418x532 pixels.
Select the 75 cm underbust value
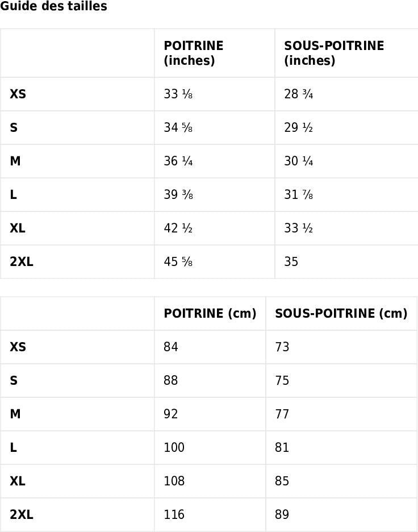(282, 380)
